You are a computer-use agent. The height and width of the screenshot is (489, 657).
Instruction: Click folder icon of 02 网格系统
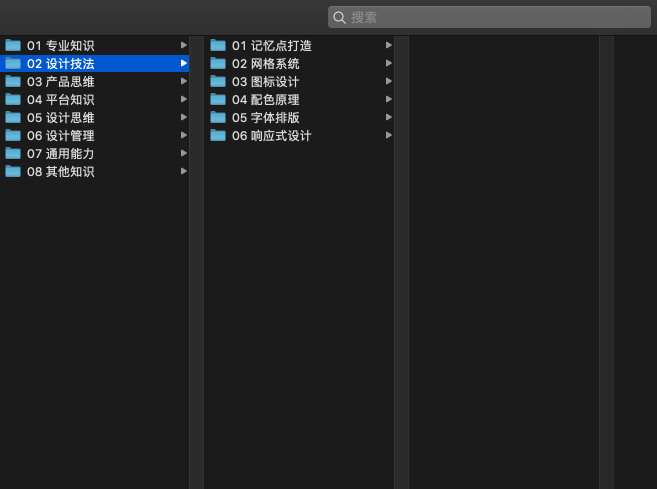(218, 63)
